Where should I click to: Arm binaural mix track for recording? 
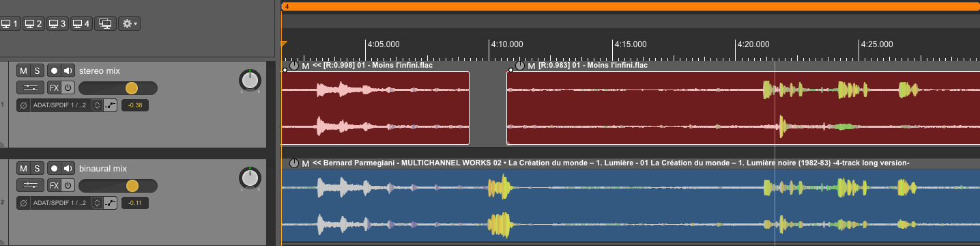[x=54, y=168]
